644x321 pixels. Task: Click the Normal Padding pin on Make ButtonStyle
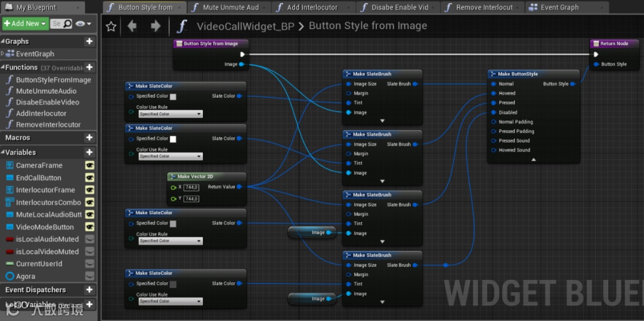(x=494, y=122)
